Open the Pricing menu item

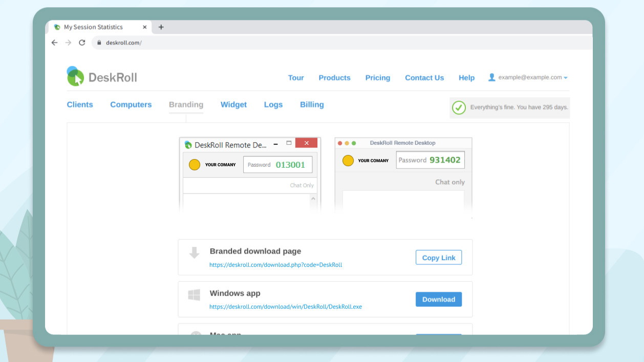(x=378, y=78)
